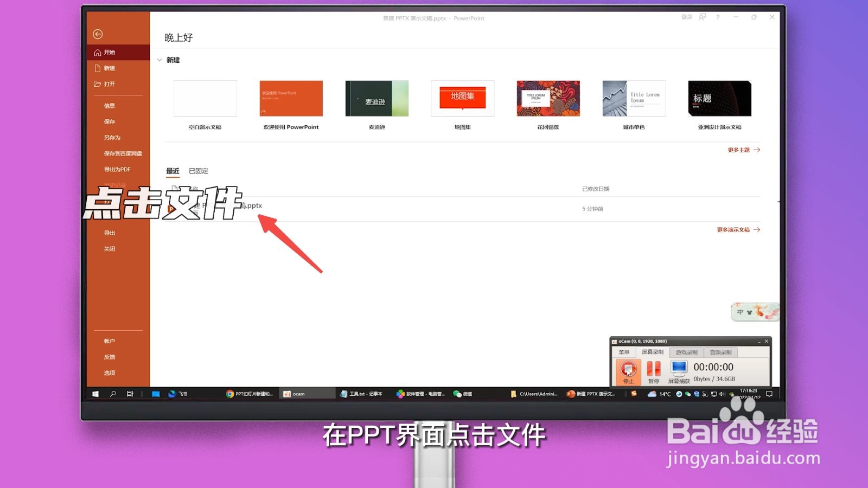Pick the 城市单色 template thumbnail

[634, 98]
